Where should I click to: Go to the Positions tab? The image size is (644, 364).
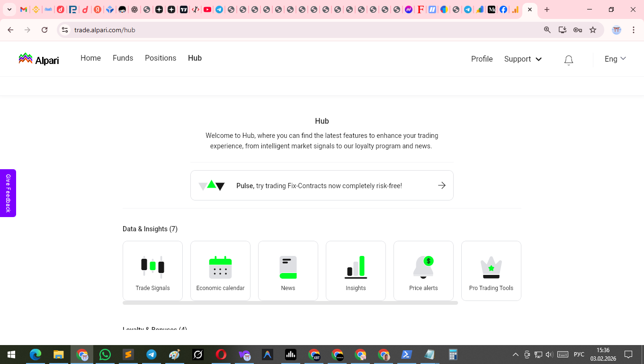pos(160,58)
